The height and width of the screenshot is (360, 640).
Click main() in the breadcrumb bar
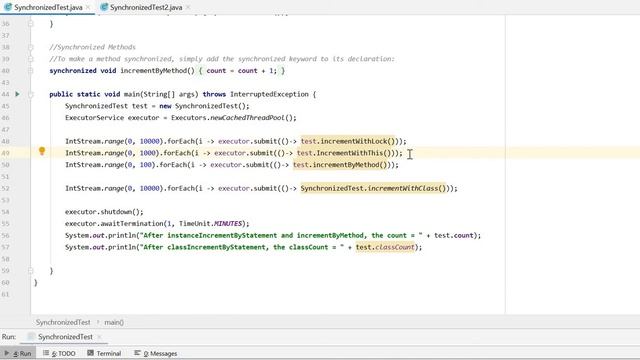pos(114,322)
